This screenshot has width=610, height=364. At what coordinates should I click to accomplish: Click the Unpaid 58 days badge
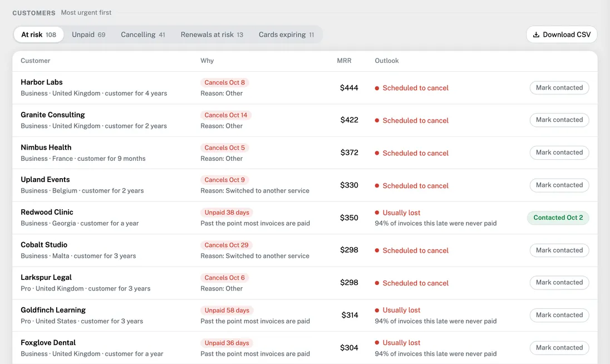click(227, 311)
